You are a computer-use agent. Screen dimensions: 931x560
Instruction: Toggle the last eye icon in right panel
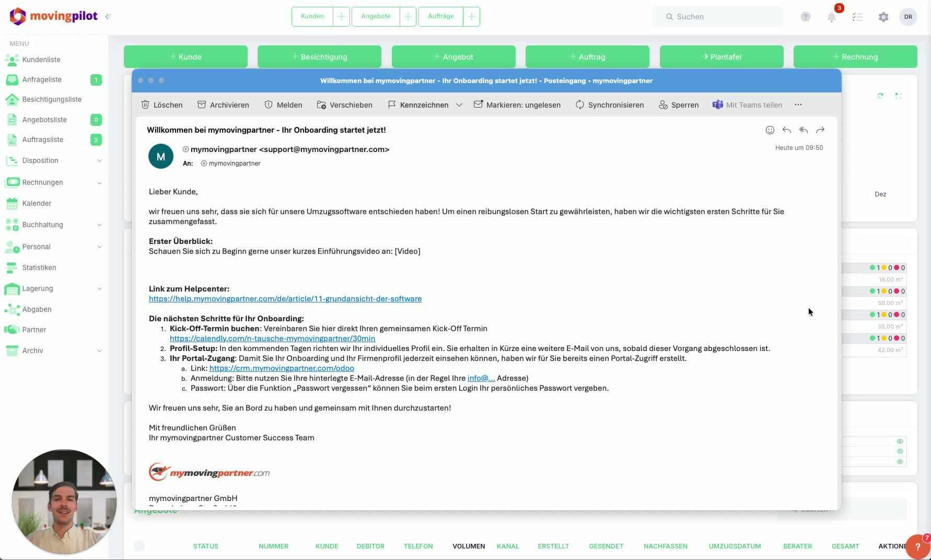pyautogui.click(x=900, y=462)
